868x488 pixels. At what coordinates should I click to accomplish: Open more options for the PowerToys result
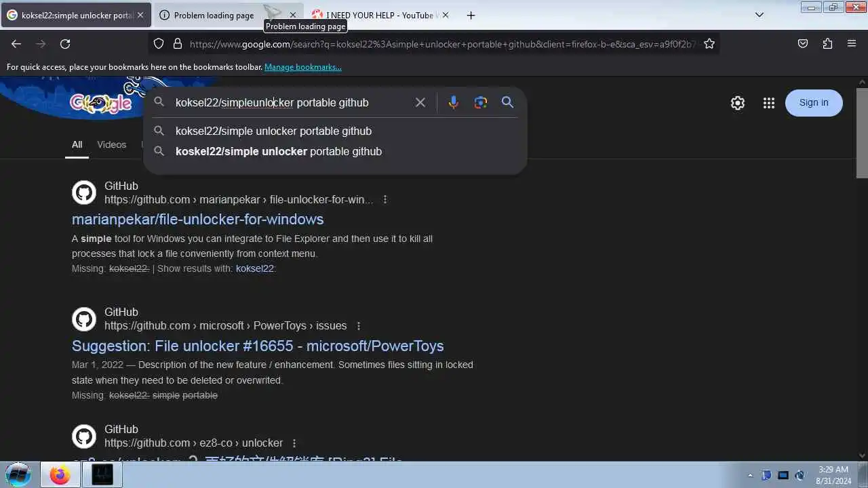359,325
